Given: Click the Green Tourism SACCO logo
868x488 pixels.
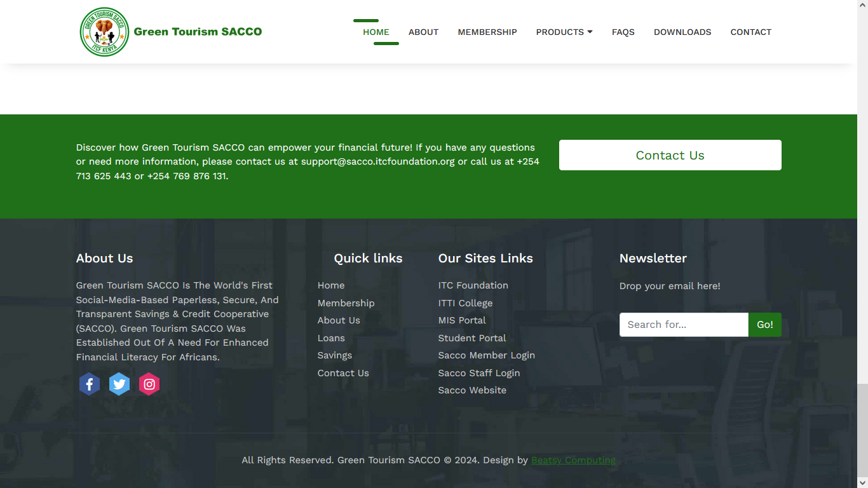Looking at the screenshot, I should pos(105,32).
